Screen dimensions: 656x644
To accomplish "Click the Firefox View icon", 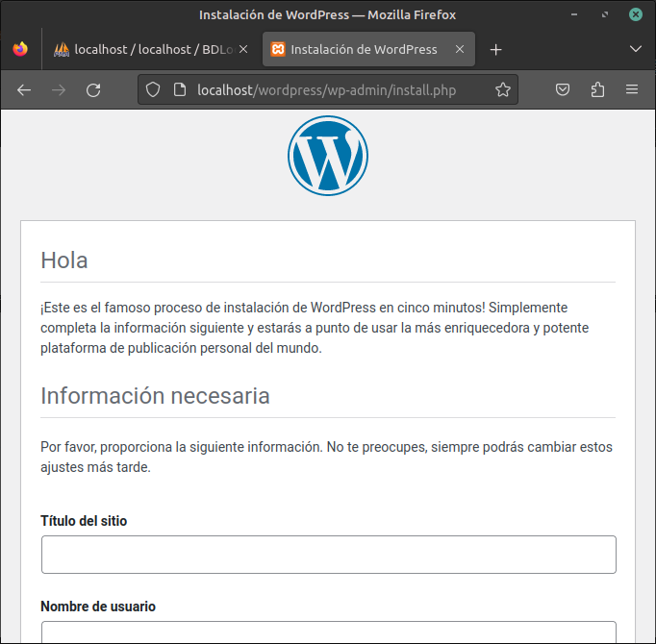I will (20, 49).
